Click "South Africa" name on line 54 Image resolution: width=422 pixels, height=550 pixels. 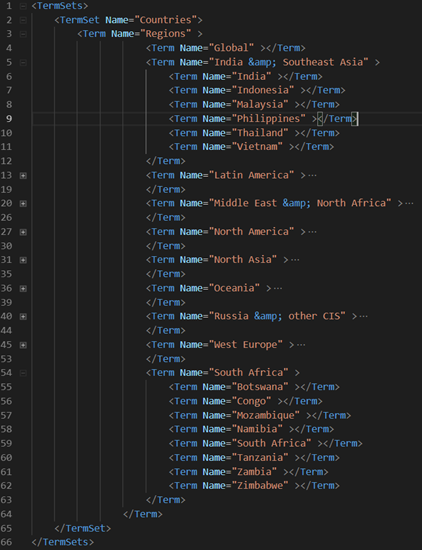point(248,373)
